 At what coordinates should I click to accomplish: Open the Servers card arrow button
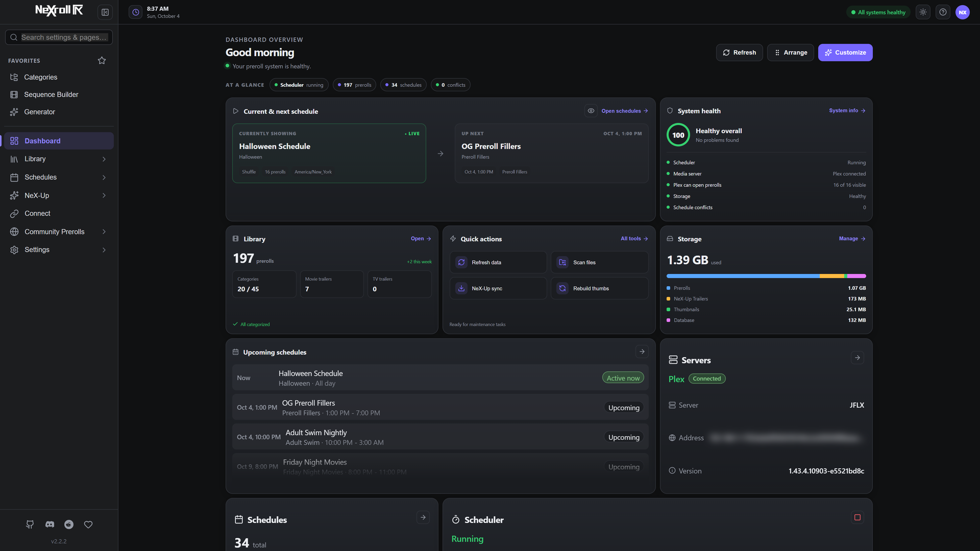pyautogui.click(x=857, y=358)
